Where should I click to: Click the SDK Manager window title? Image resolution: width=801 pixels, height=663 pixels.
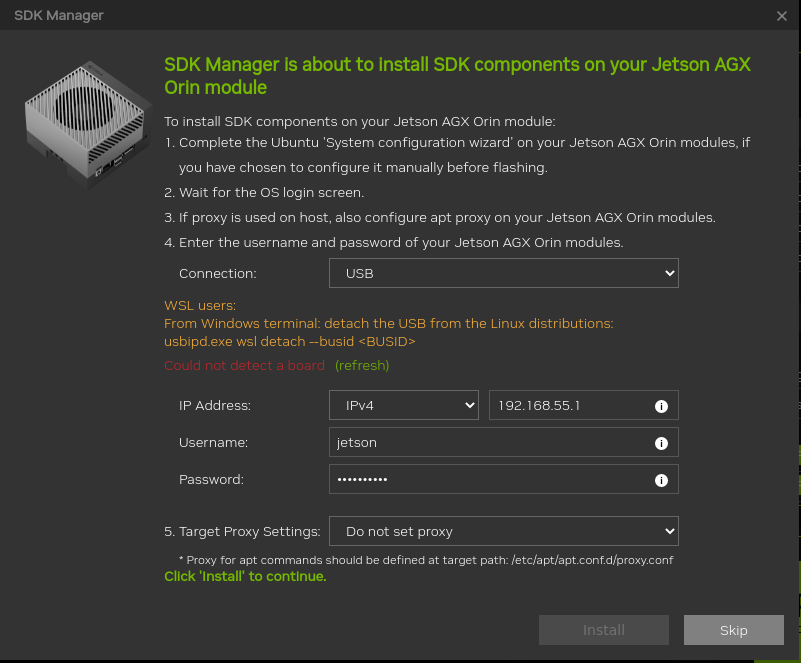(x=58, y=15)
